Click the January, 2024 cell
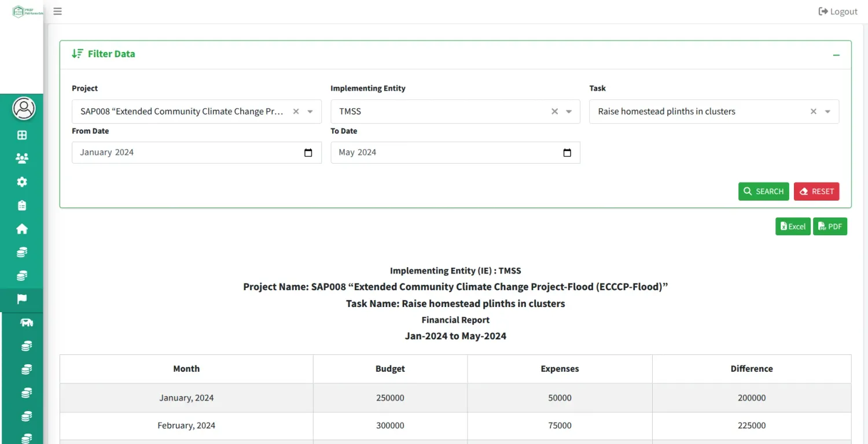The height and width of the screenshot is (444, 868). [186, 398]
